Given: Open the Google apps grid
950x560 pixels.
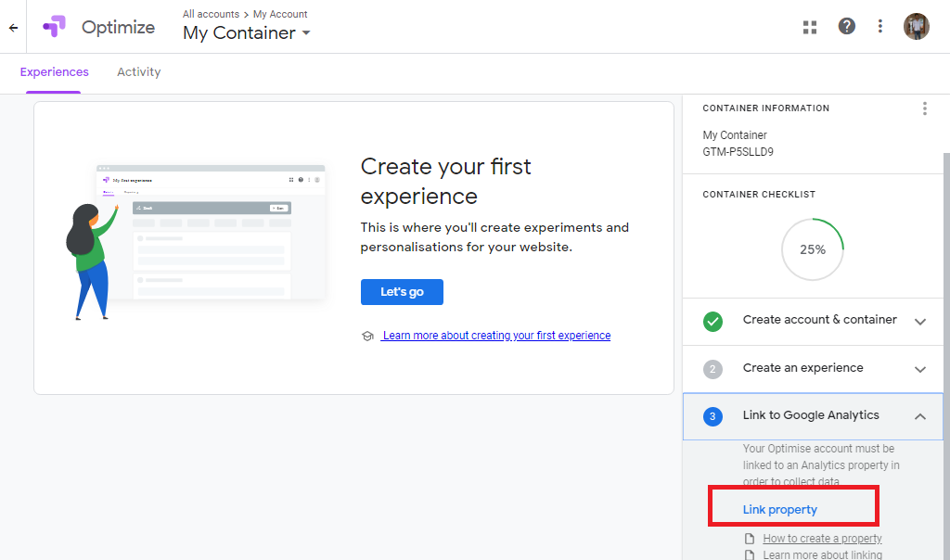Looking at the screenshot, I should coord(810,27).
